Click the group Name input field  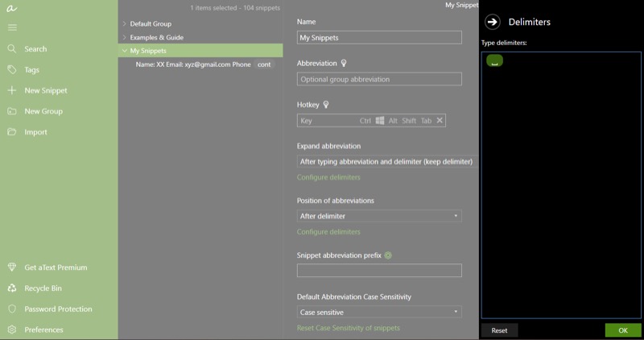coord(379,37)
